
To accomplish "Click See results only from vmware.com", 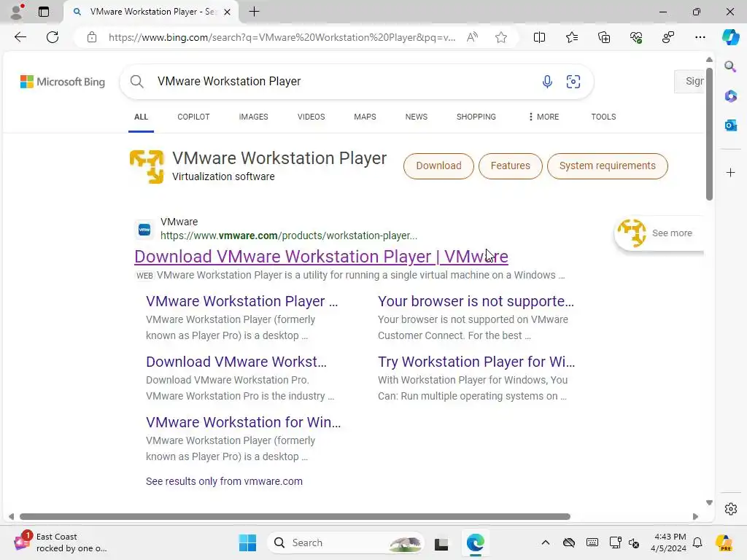I will coord(224,481).
